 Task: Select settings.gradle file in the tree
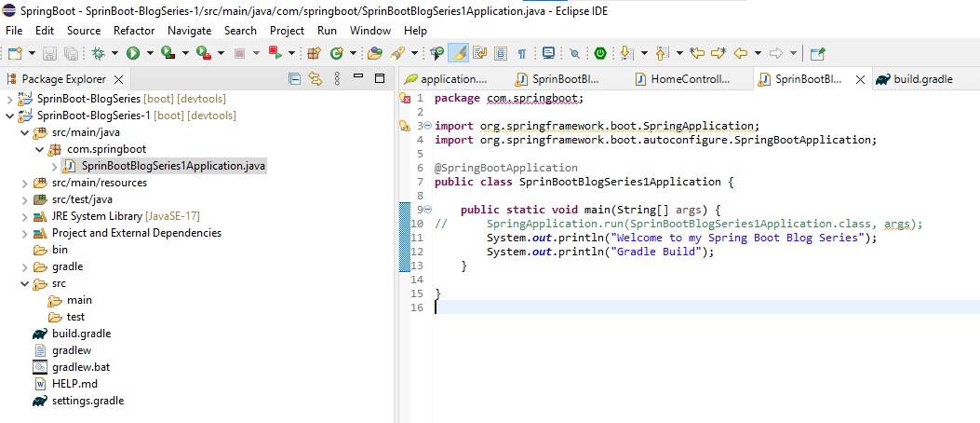pyautogui.click(x=87, y=401)
